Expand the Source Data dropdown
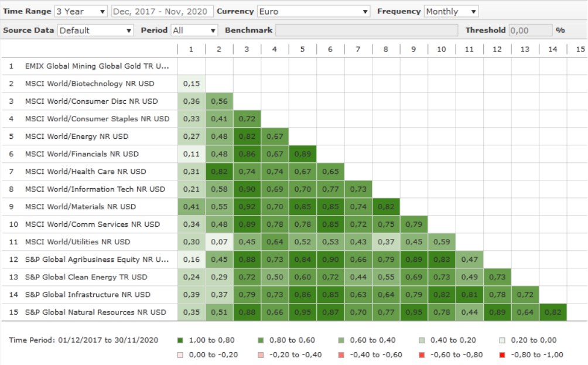 tap(95, 30)
